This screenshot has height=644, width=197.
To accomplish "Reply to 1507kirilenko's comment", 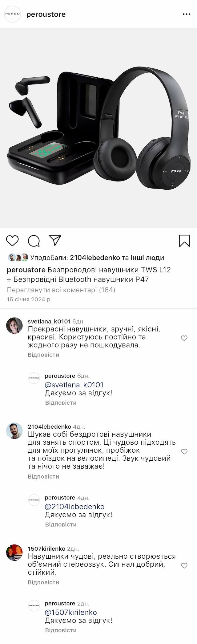I will coord(43,582).
